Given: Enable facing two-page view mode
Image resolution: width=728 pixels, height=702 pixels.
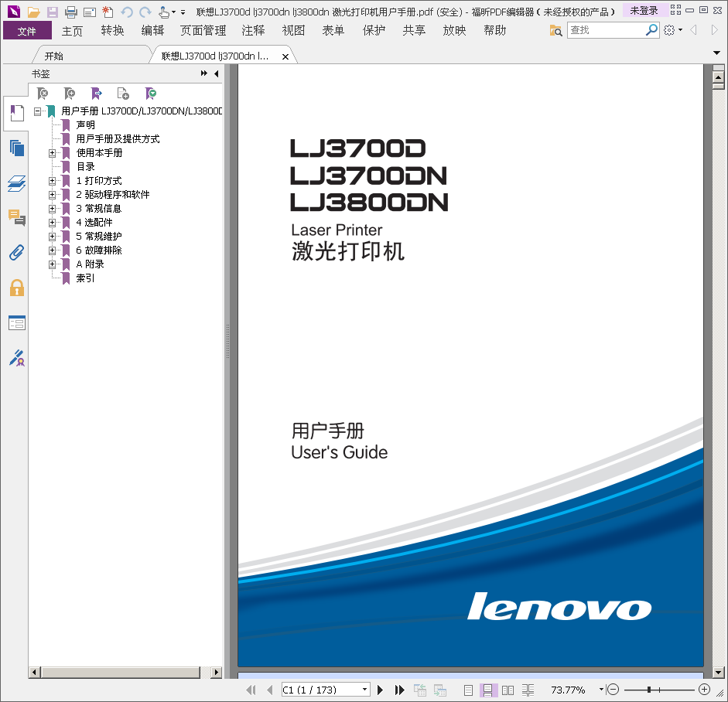Looking at the screenshot, I should click(x=508, y=690).
